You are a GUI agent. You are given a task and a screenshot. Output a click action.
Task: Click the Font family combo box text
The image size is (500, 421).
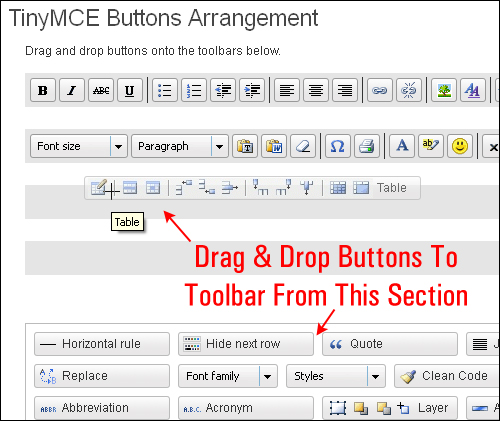click(x=213, y=376)
